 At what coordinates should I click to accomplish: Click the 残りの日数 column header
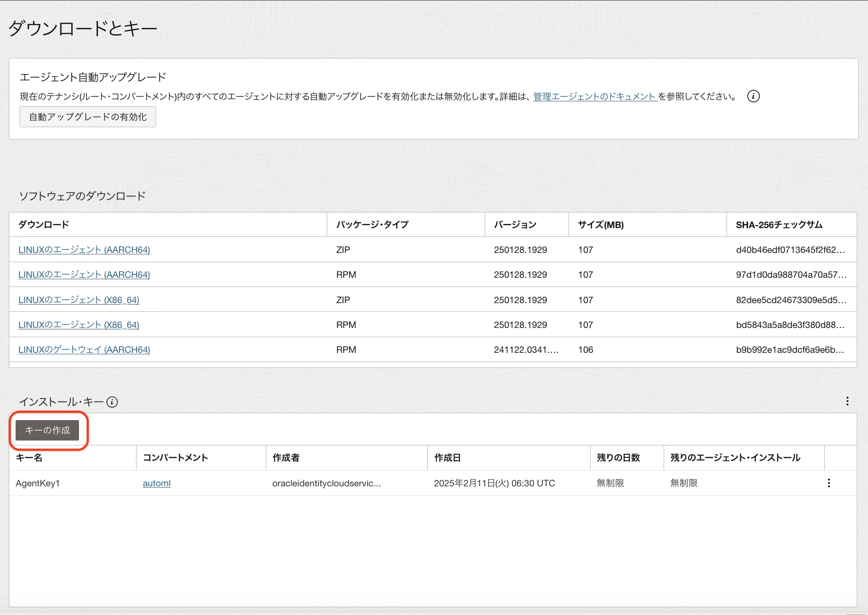(618, 458)
